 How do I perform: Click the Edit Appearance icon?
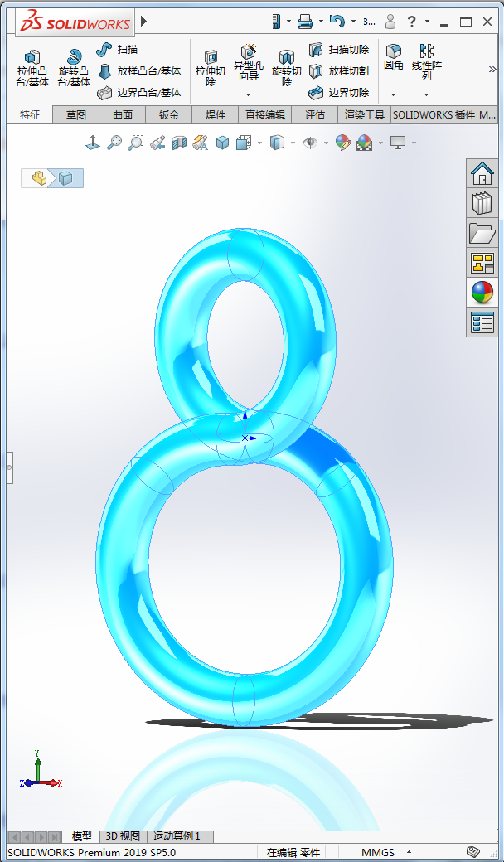click(343, 143)
